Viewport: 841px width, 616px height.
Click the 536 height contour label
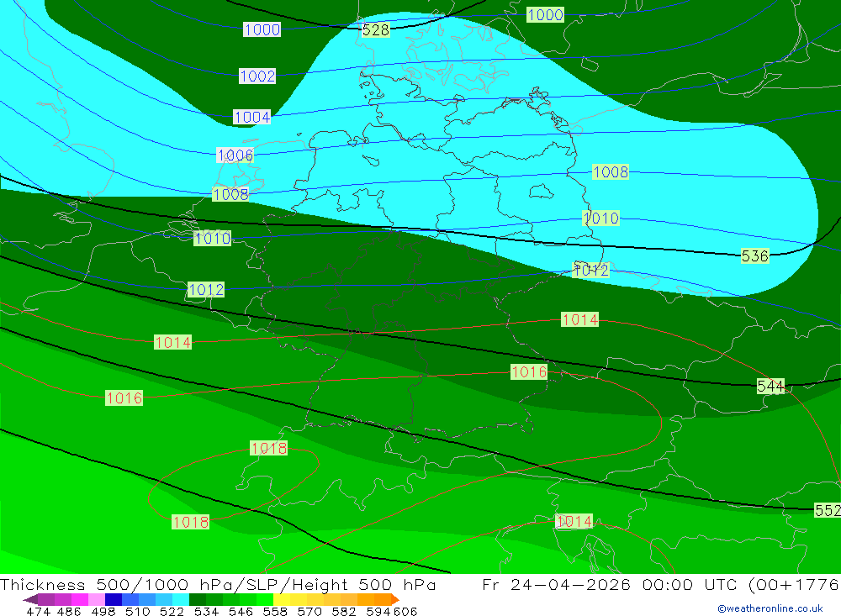[x=754, y=255]
